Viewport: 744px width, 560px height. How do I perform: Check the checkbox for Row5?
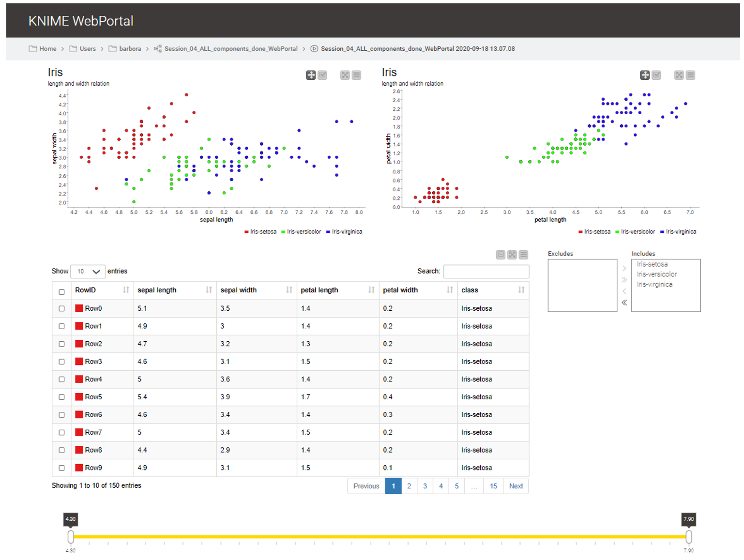pos(61,397)
